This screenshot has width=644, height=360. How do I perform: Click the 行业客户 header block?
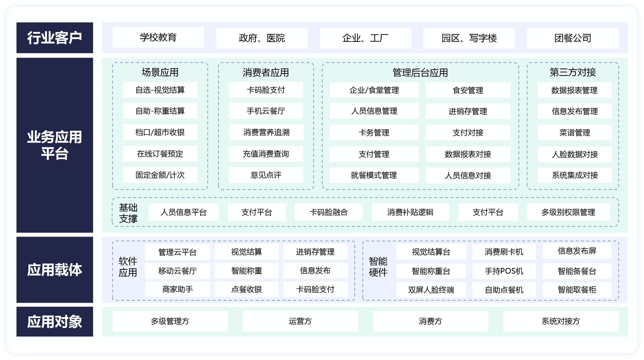[55, 38]
